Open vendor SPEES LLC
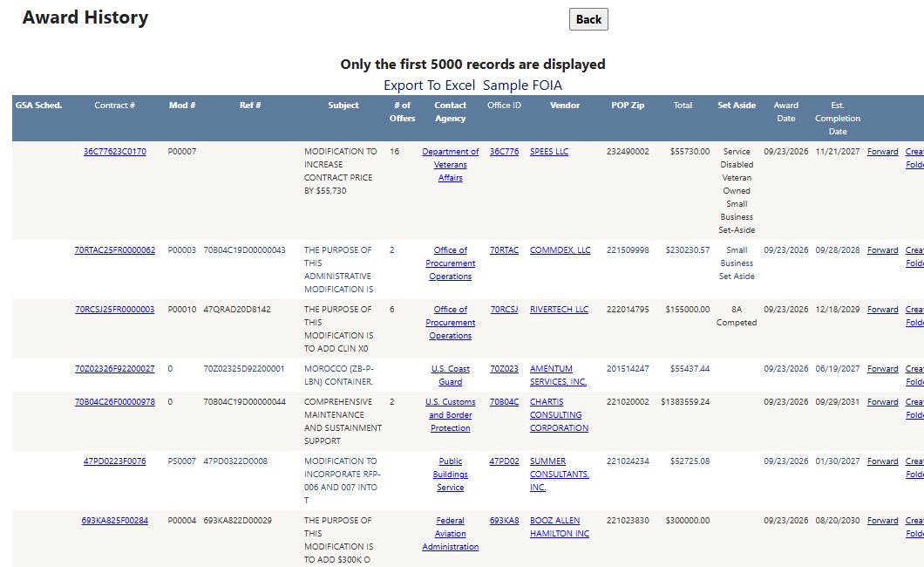 (x=549, y=152)
